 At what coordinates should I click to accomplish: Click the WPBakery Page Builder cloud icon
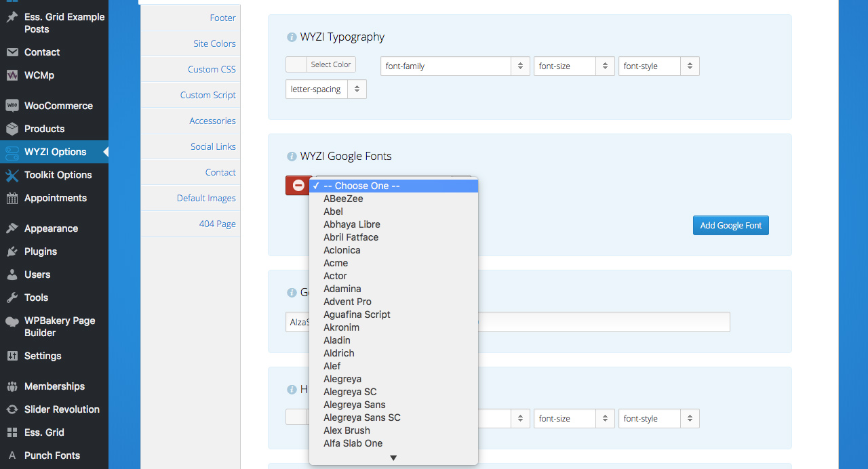pyautogui.click(x=12, y=321)
